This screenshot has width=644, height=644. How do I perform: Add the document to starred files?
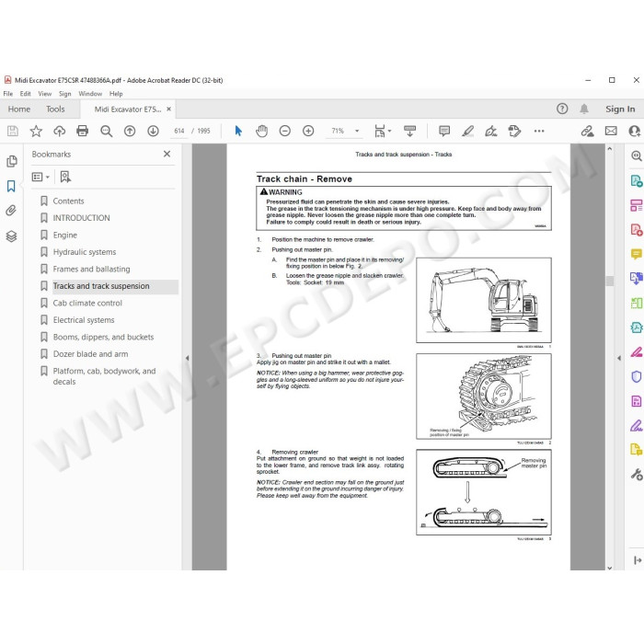(x=36, y=131)
